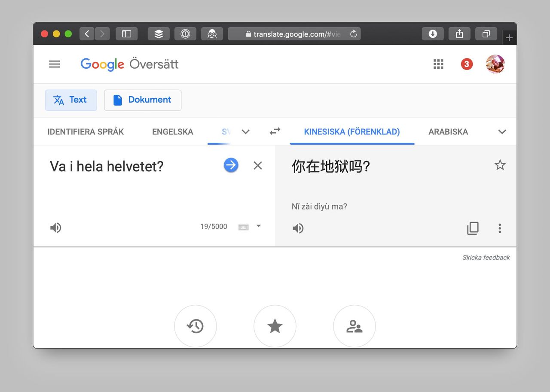Show Safari downloads

tap(433, 34)
